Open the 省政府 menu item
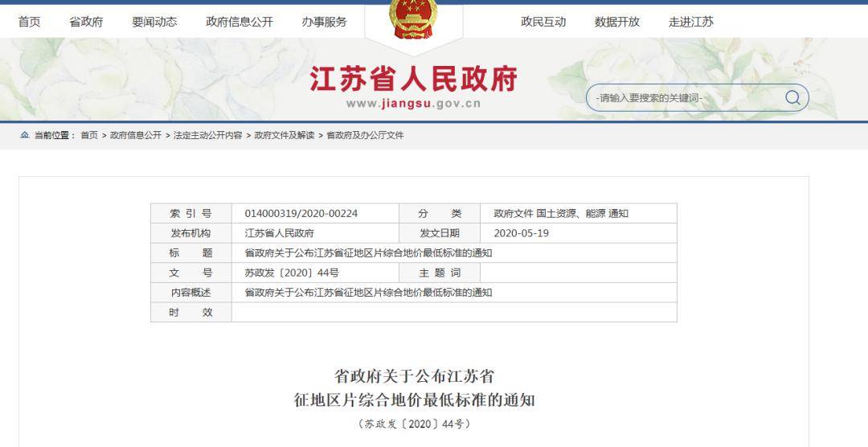 pos(86,23)
